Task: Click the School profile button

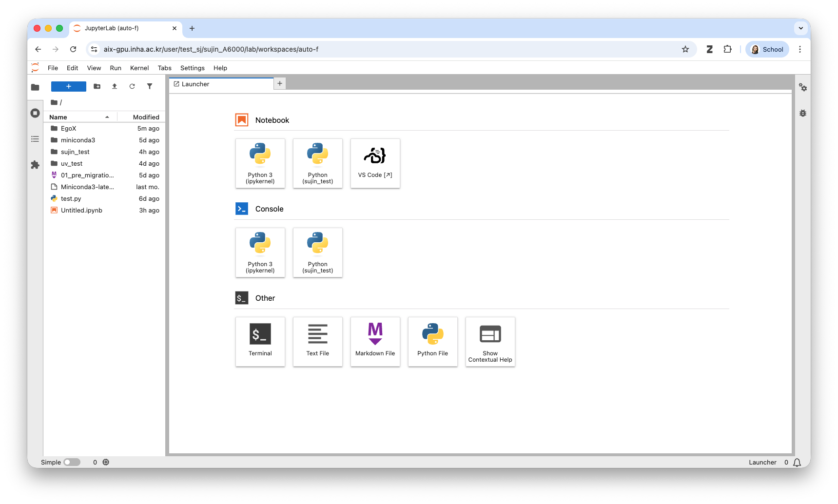Action: [767, 49]
